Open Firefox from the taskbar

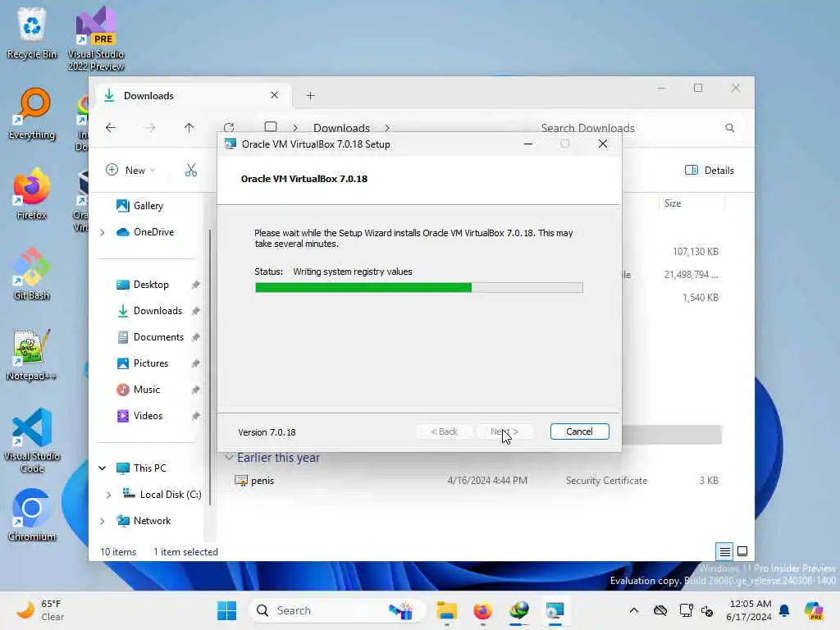coord(482,610)
